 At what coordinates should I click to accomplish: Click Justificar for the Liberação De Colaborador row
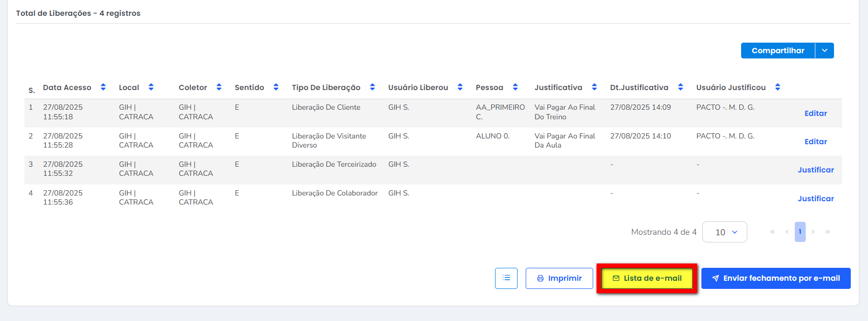816,198
